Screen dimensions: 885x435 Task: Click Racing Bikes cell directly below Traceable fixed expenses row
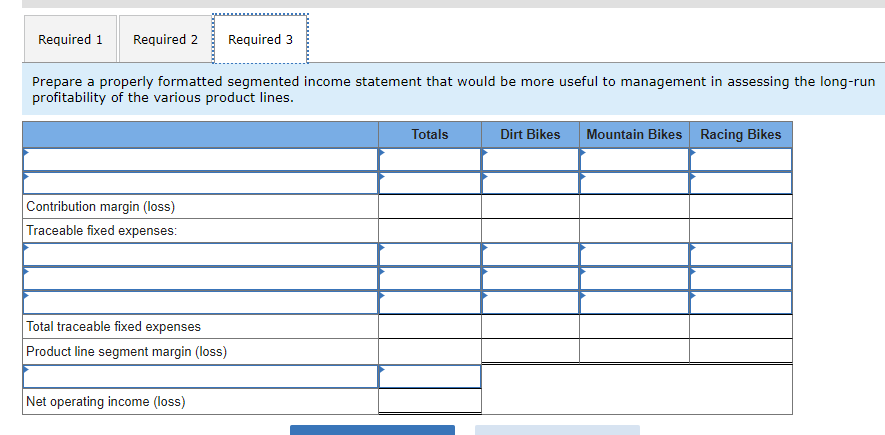click(x=741, y=255)
